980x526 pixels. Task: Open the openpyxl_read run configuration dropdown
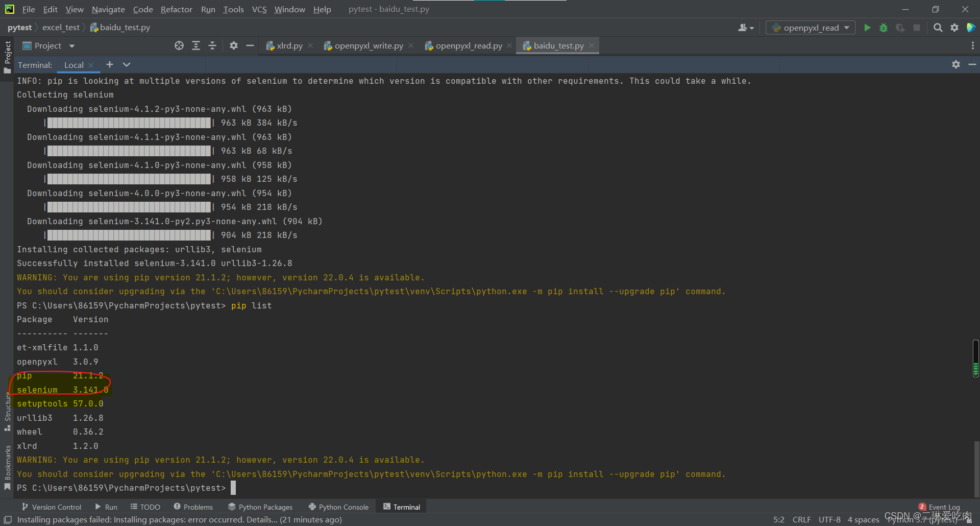point(845,28)
